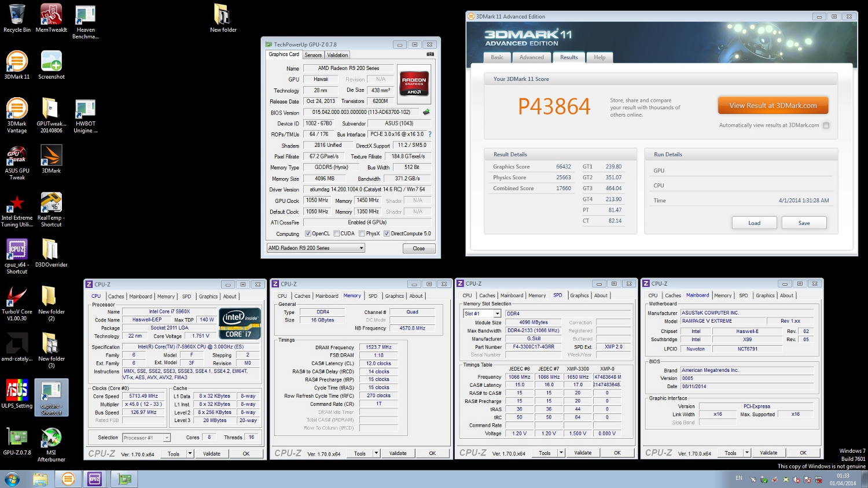Open the Heaven Benchmark desktop shortcut
Screen dimensions: 868x488
[x=86, y=21]
